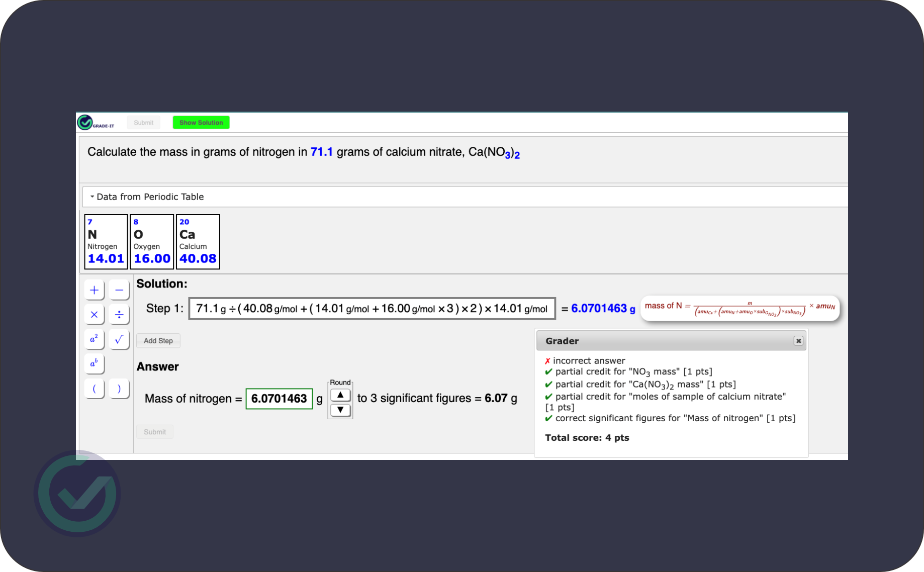Insert an opening parenthesis

[x=94, y=389]
